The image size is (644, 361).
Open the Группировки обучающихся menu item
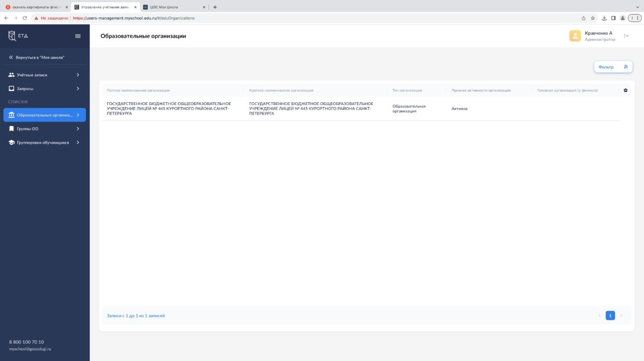(45, 142)
